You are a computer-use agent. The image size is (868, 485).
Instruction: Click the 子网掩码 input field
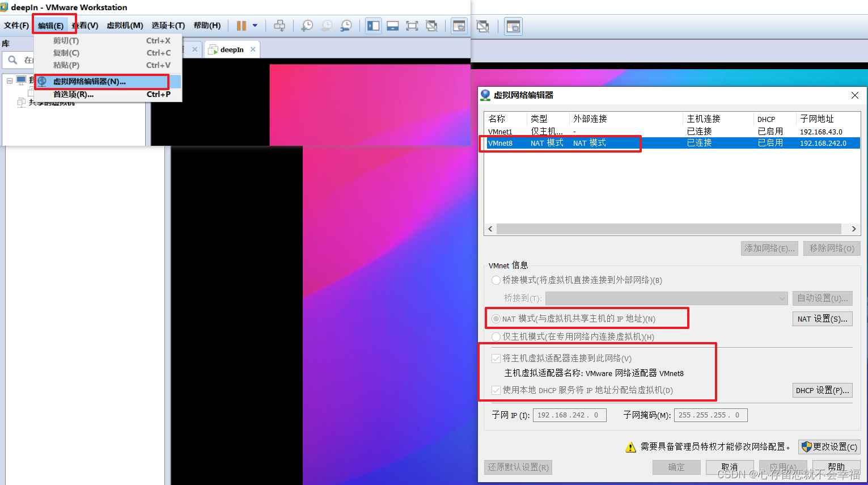(710, 415)
